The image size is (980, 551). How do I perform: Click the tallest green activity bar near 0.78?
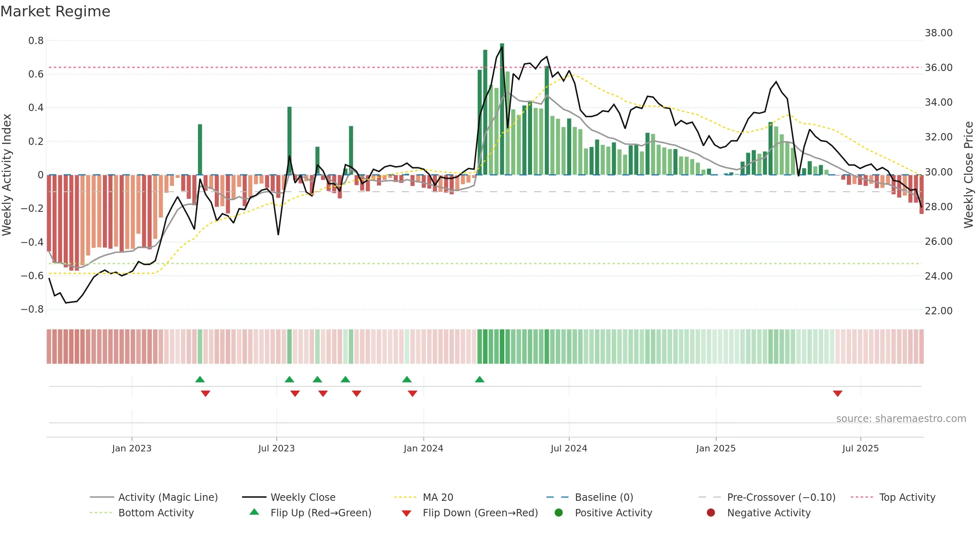(x=502, y=109)
